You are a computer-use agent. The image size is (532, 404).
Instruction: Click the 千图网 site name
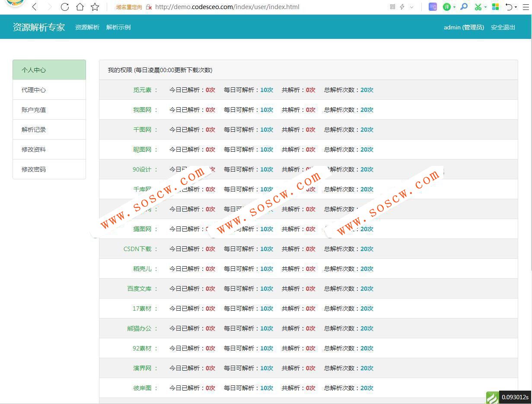[x=142, y=130]
